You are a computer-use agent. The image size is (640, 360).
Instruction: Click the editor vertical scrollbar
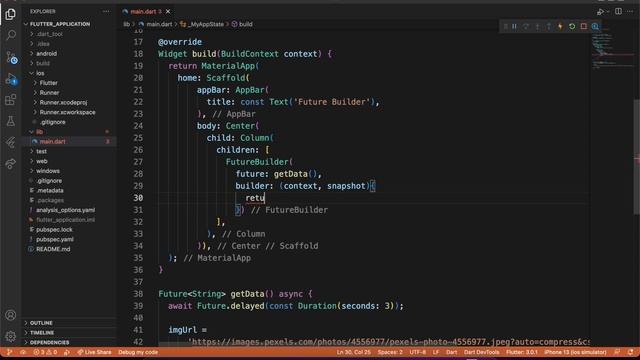(x=637, y=157)
